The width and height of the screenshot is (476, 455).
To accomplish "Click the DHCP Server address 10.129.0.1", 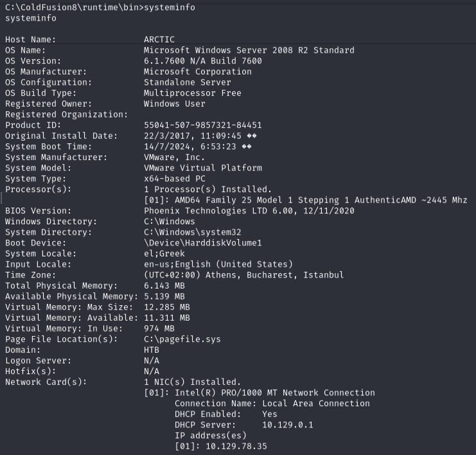I will 287,425.
